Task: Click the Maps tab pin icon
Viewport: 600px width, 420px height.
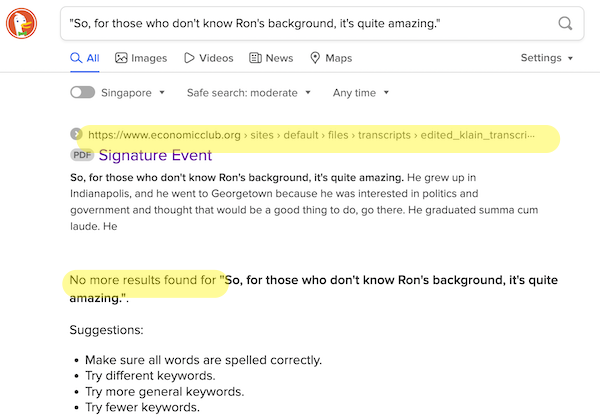Action: pos(315,58)
